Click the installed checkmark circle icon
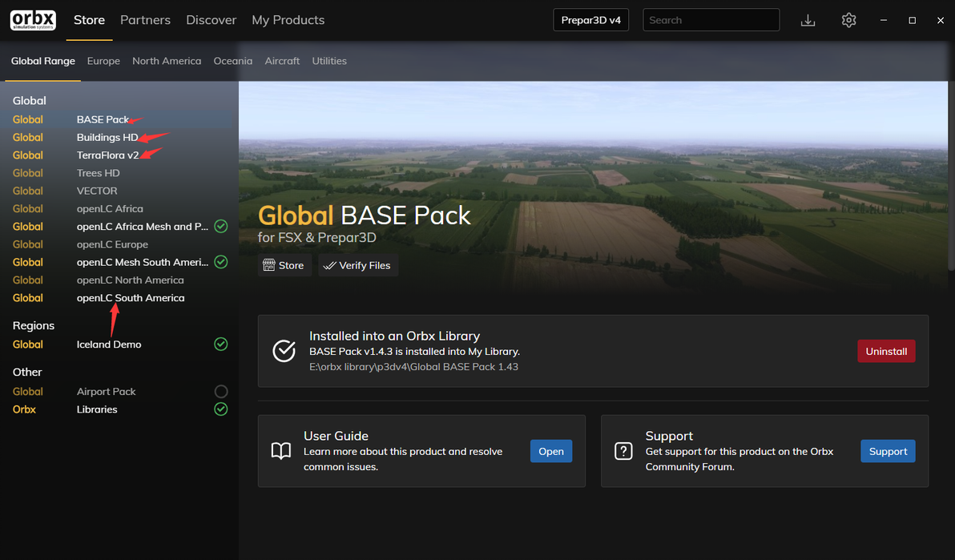955x560 pixels. click(x=284, y=351)
